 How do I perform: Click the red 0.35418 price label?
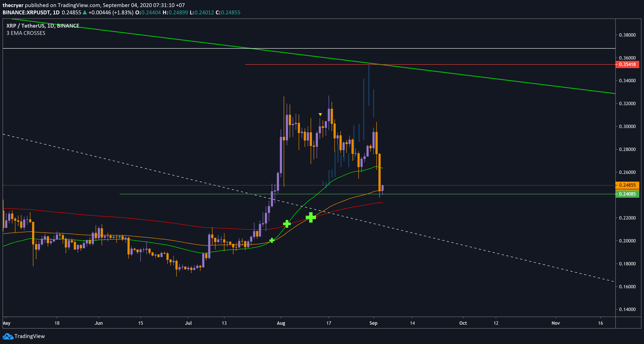click(627, 64)
